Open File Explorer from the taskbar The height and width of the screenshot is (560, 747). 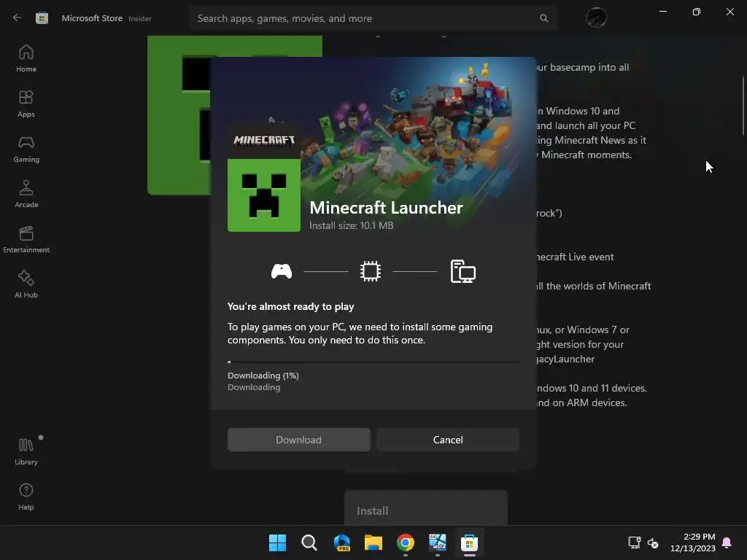[373, 542]
